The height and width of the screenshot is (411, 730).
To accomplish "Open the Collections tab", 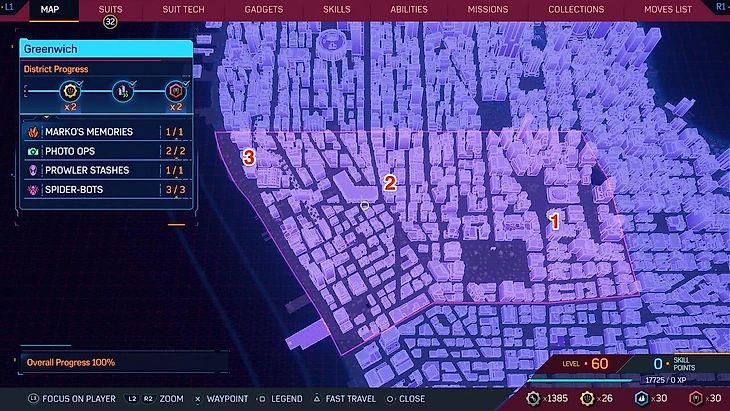I will (575, 9).
